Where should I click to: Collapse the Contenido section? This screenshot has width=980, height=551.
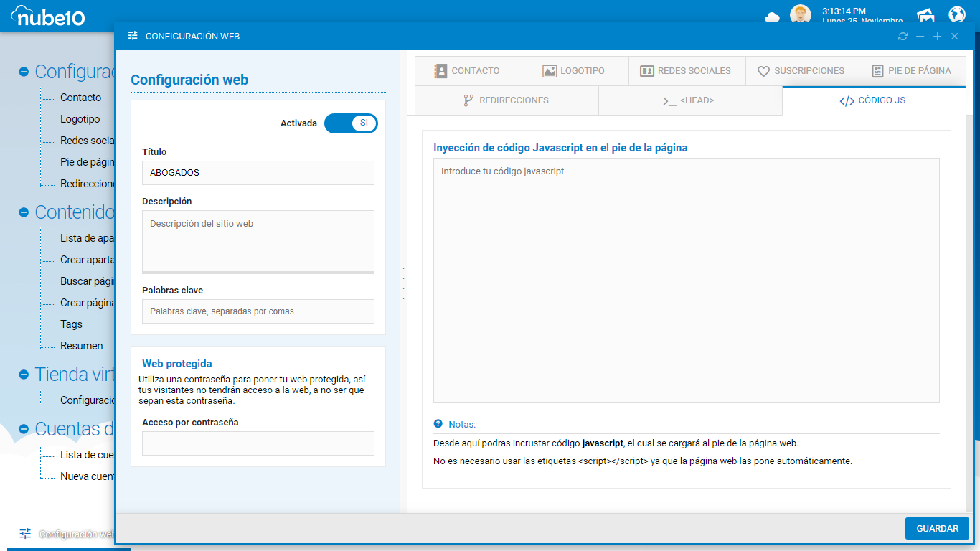pos(24,213)
